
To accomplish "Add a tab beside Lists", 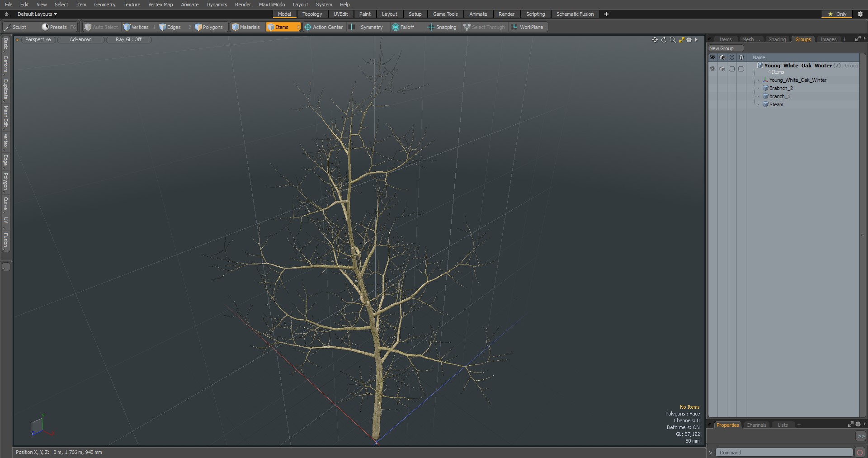I will pos(799,425).
